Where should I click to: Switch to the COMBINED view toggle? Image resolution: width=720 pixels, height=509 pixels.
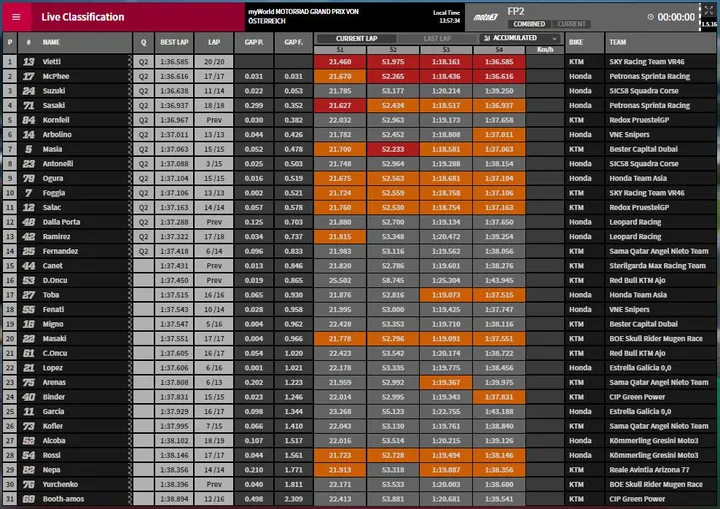tap(529, 24)
